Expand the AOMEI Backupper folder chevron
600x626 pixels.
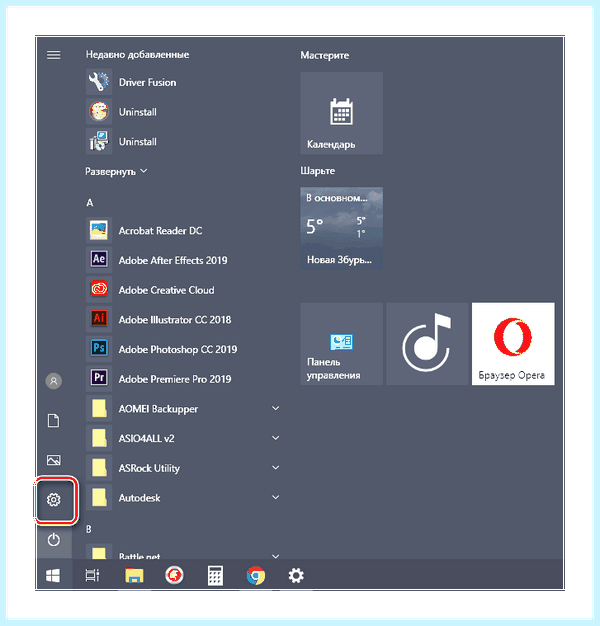coord(275,408)
